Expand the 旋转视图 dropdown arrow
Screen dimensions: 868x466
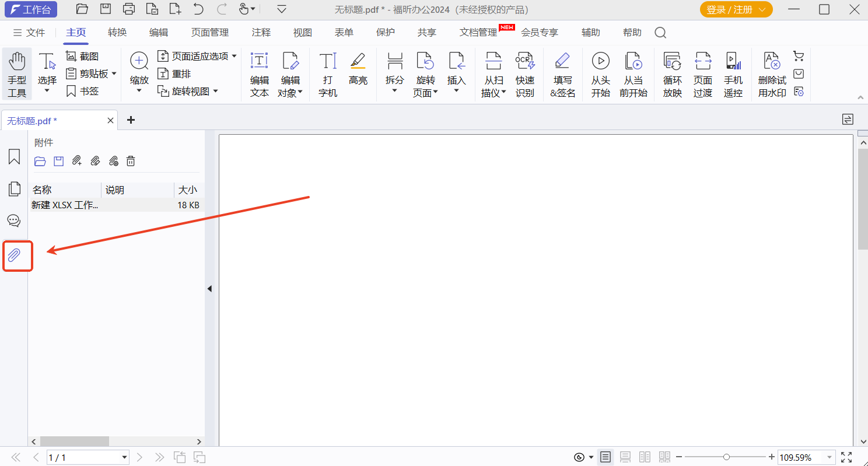coord(215,92)
